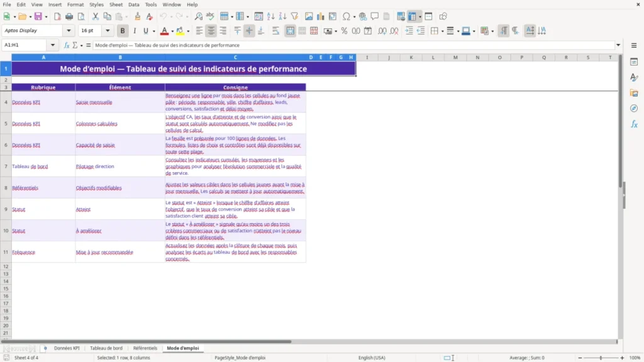This screenshot has height=362, width=644.
Task: Toggle Center Horizontally alignment
Action: 211,31
